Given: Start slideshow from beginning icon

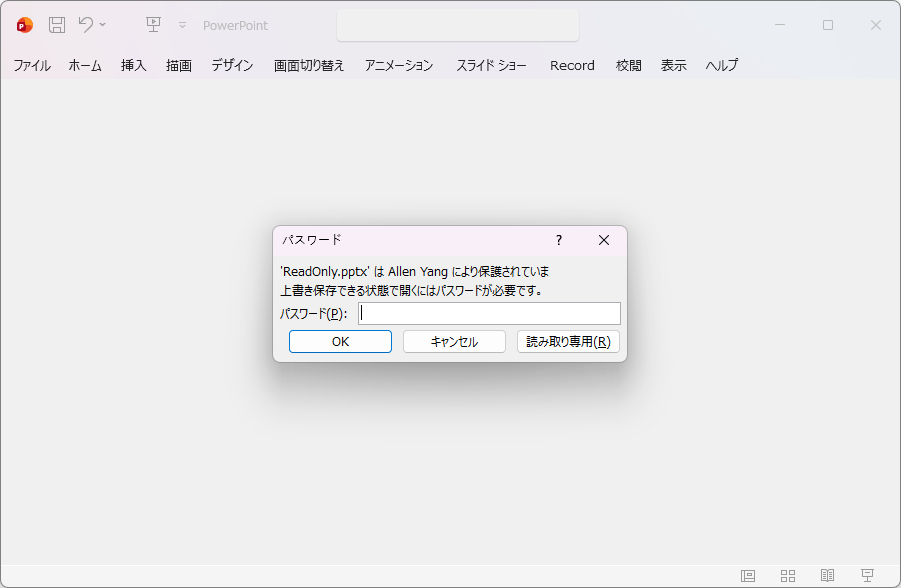Looking at the screenshot, I should coord(153,25).
